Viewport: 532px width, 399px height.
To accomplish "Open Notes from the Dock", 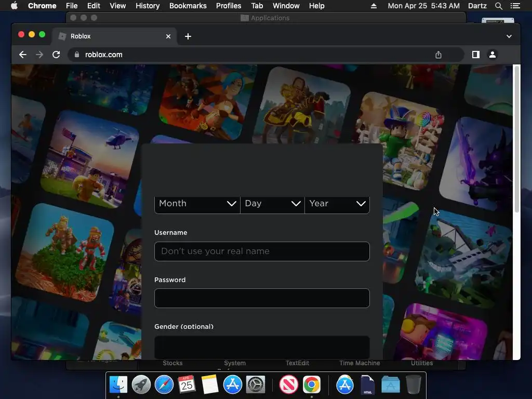I will tap(210, 385).
